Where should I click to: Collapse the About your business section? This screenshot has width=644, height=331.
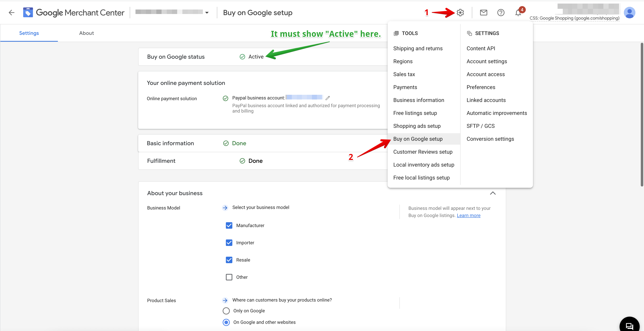click(x=493, y=193)
